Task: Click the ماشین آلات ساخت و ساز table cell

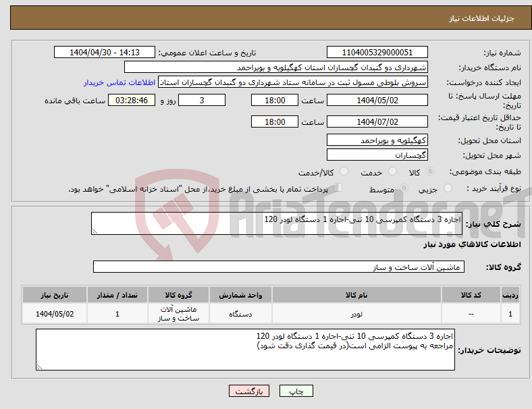Action: (178, 314)
